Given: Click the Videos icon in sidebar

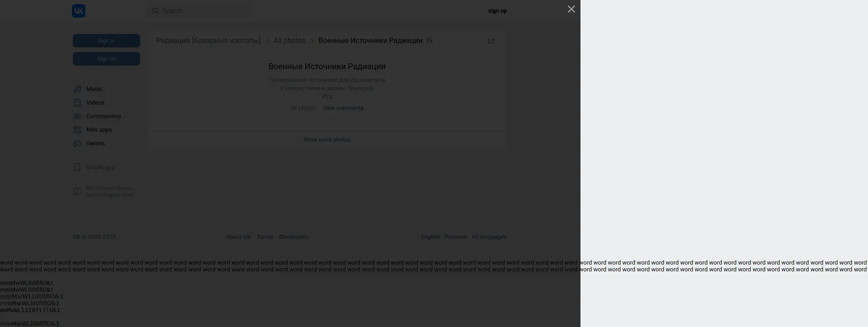Looking at the screenshot, I should point(77,103).
